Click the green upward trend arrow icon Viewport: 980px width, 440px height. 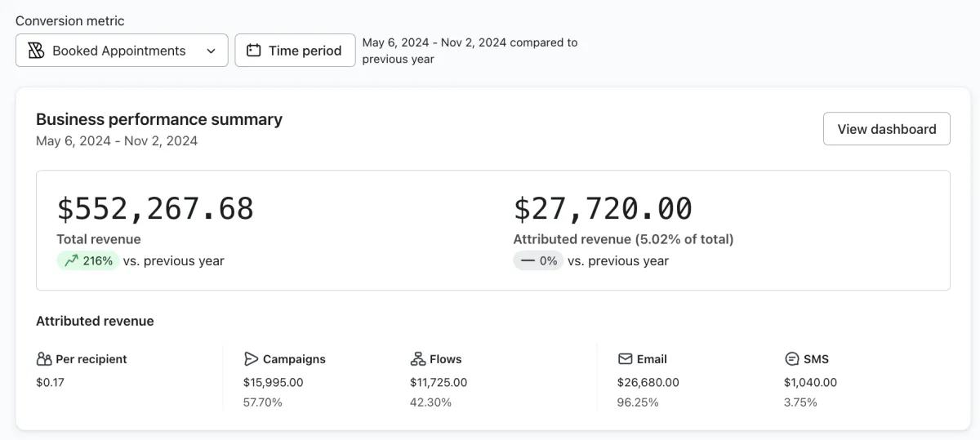[x=71, y=261]
